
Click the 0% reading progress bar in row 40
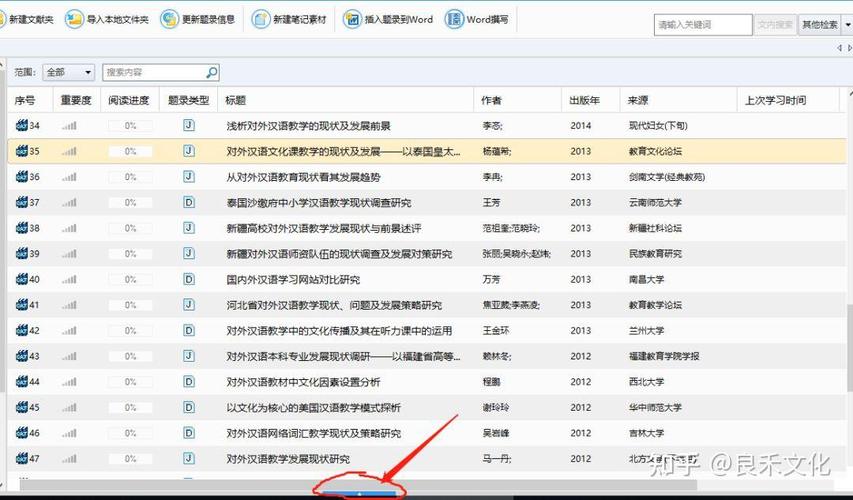tap(130, 279)
